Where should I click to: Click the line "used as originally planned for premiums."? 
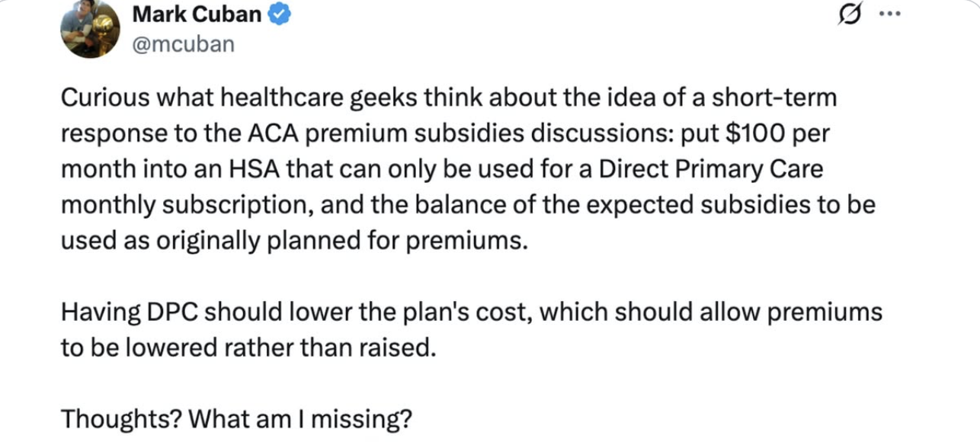pos(293,240)
